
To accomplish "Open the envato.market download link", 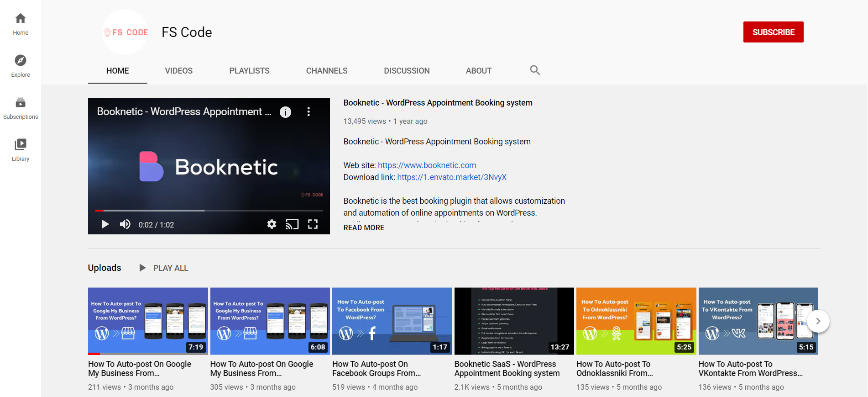I will [452, 177].
